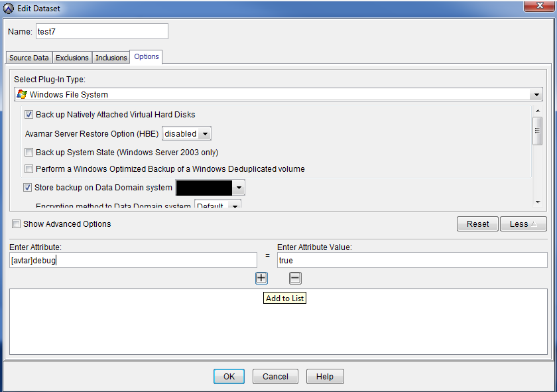Switch to the Exclusions tab

coord(72,58)
